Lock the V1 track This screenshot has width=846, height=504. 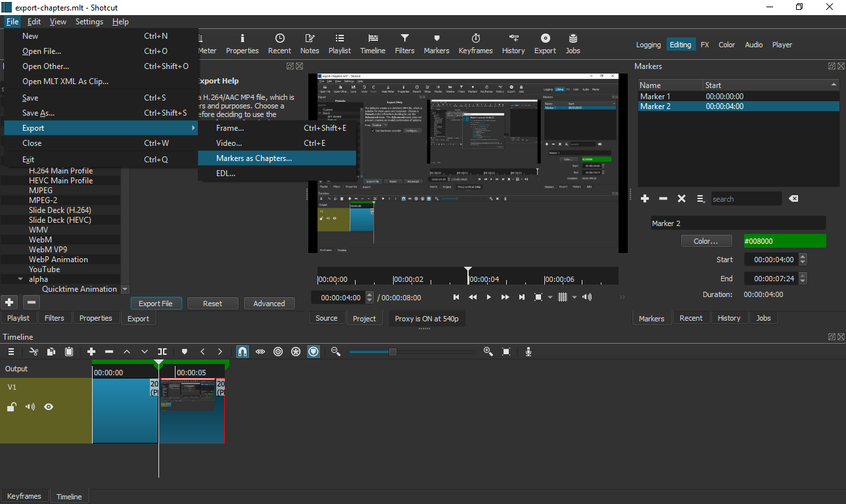pyautogui.click(x=11, y=407)
